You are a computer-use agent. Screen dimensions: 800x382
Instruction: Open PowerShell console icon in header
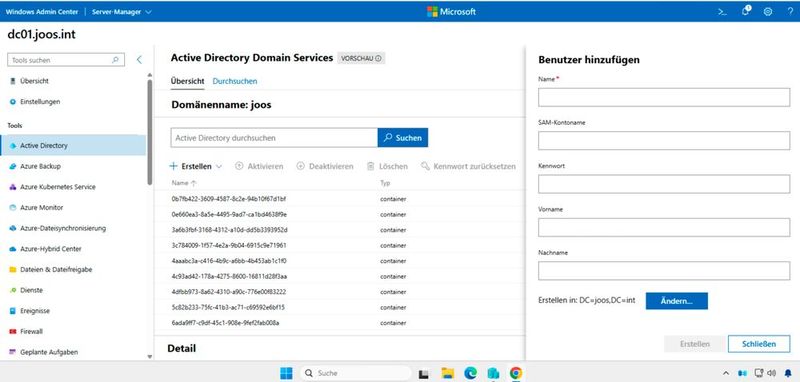722,12
